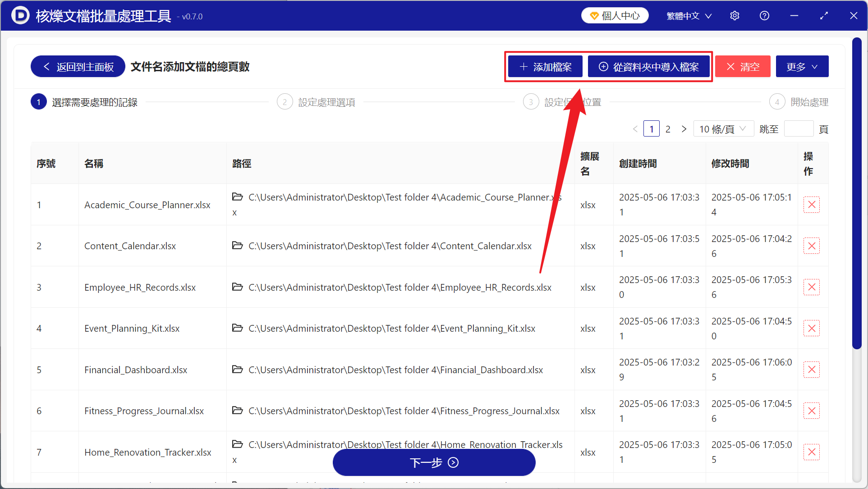
Task: Click the 跳至 page number input field
Action: click(x=799, y=129)
